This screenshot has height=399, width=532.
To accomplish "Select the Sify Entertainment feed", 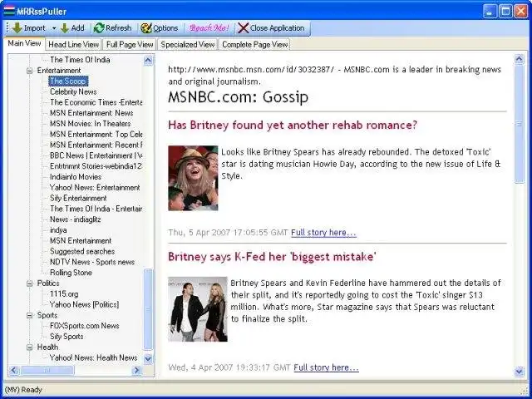I will click(x=78, y=198).
